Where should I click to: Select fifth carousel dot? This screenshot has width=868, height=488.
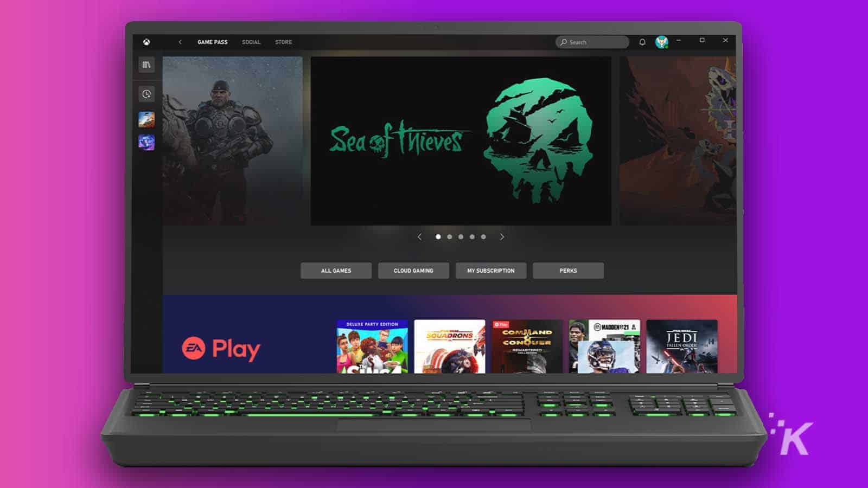pyautogui.click(x=483, y=237)
